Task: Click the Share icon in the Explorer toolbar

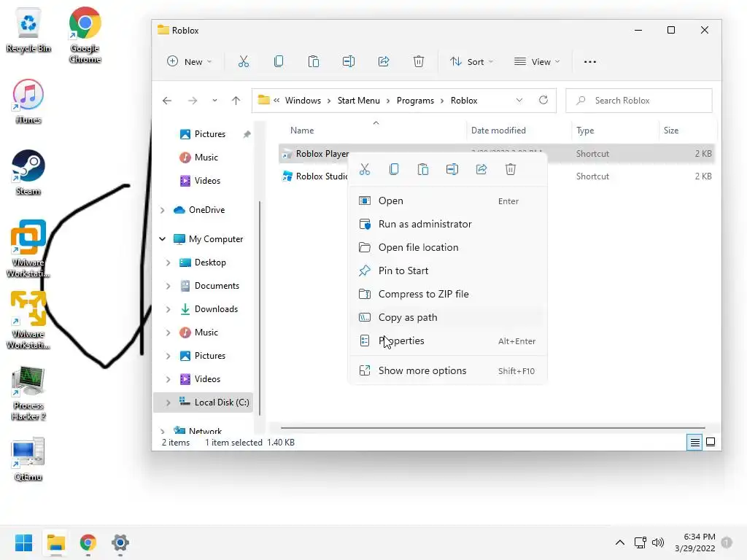Action: pyautogui.click(x=384, y=61)
